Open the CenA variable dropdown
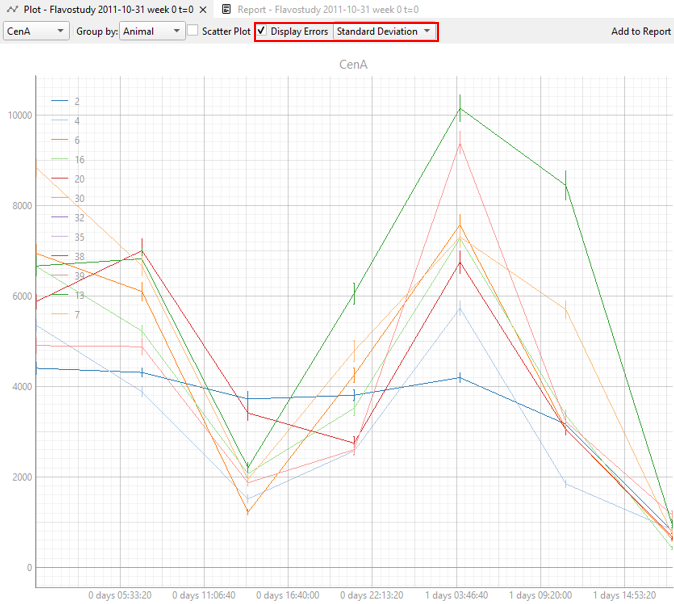The width and height of the screenshot is (674, 604). point(36,31)
